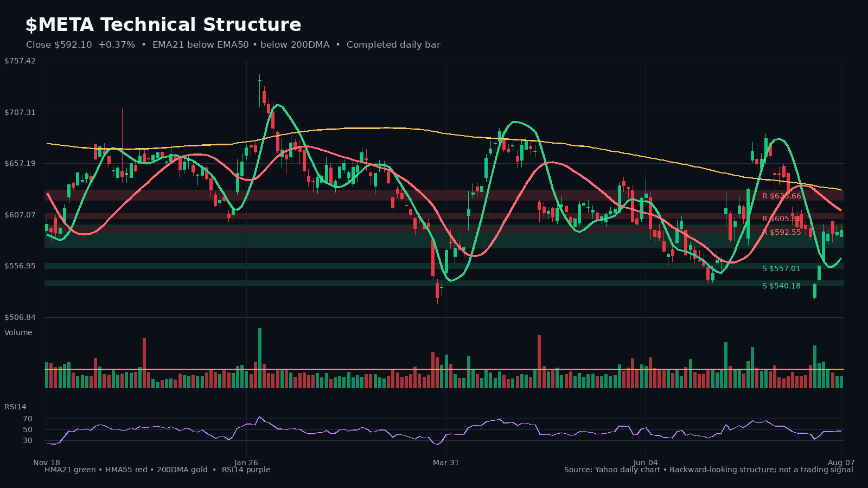Select the "EMA21 below EMA50" status text
The image size is (868, 488).
(201, 45)
